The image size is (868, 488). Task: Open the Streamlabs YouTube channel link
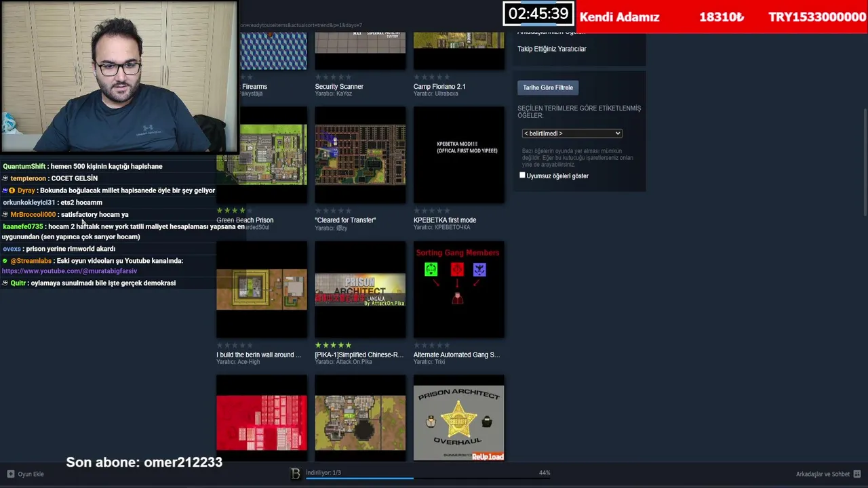(69, 271)
